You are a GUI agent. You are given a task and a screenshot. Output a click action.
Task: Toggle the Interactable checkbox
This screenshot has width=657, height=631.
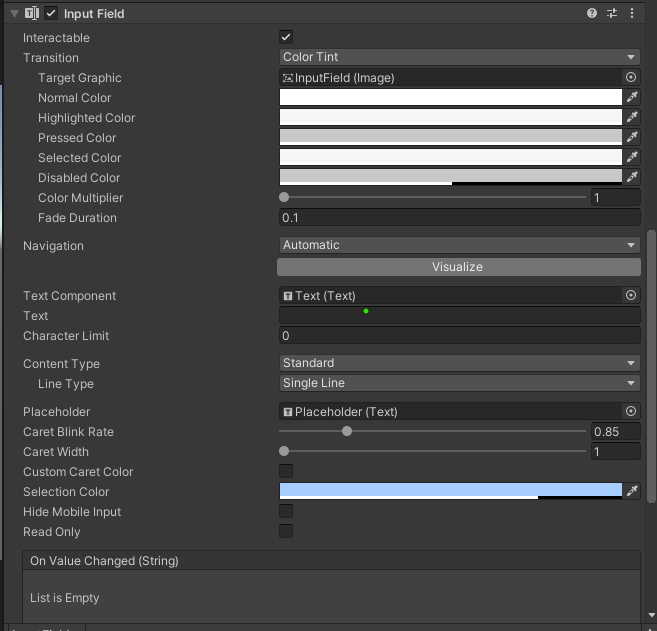point(286,37)
